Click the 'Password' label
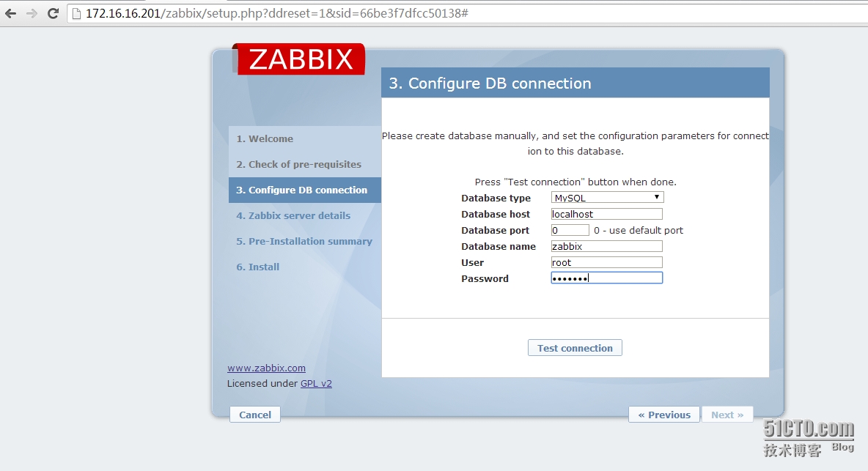Screen dimensions: 868x471 coord(485,278)
